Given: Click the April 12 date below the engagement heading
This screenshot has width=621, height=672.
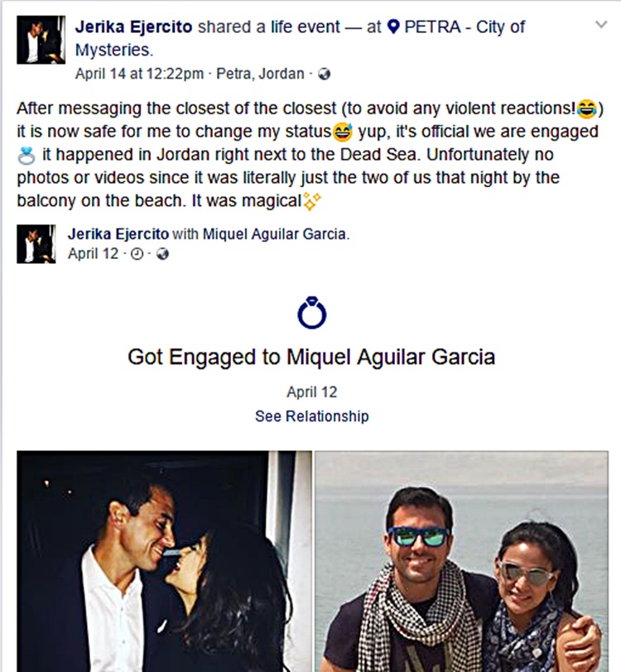Looking at the screenshot, I should (x=312, y=392).
